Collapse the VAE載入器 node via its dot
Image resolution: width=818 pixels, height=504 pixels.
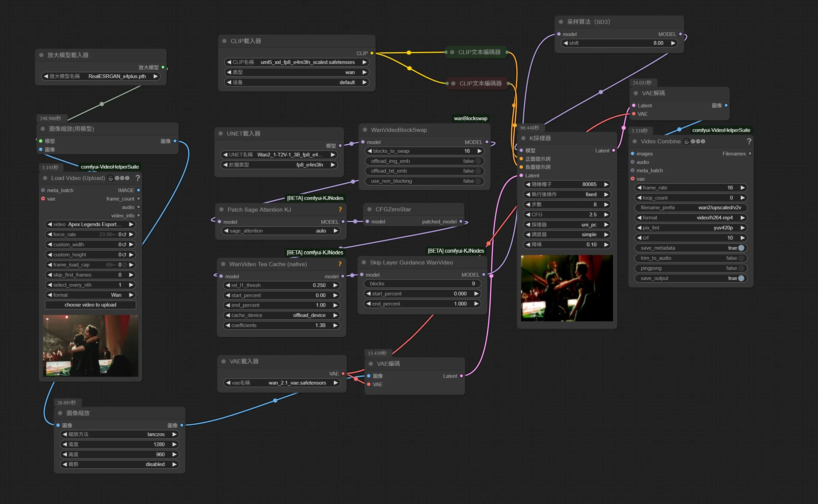(224, 361)
